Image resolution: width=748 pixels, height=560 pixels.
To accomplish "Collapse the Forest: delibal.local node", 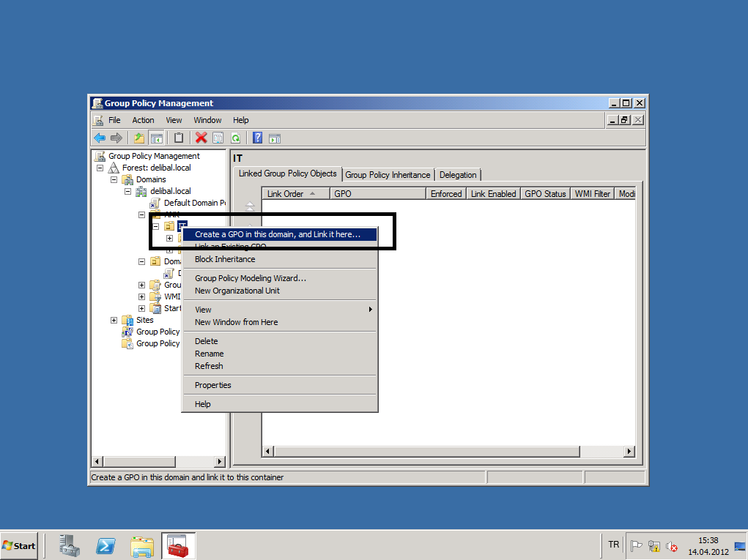I will pos(100,168).
